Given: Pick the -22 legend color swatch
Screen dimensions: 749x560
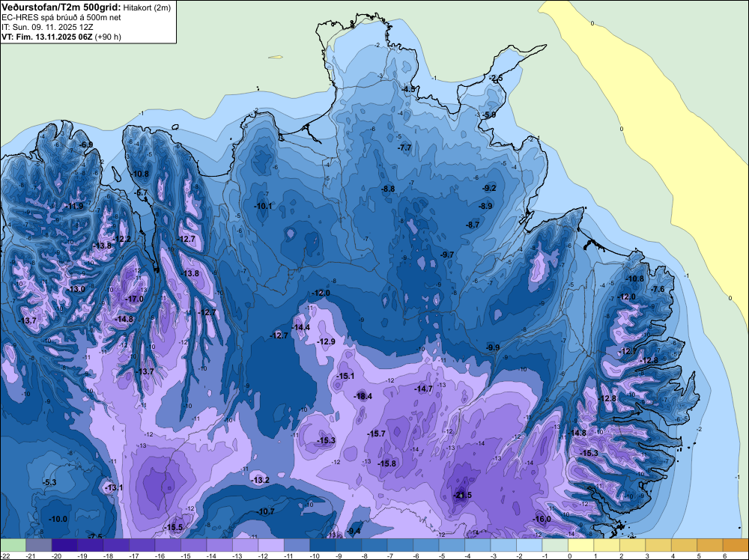Looking at the screenshot, I should coord(13,545).
